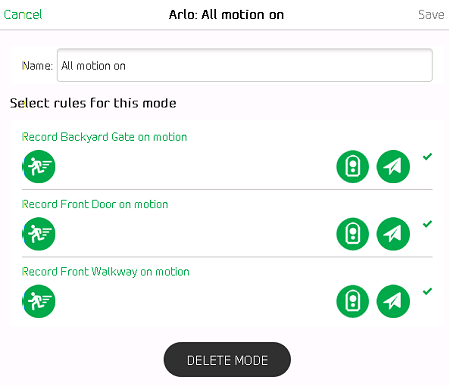Save the All motion on mode
This screenshot has height=386, width=450.
click(x=431, y=15)
